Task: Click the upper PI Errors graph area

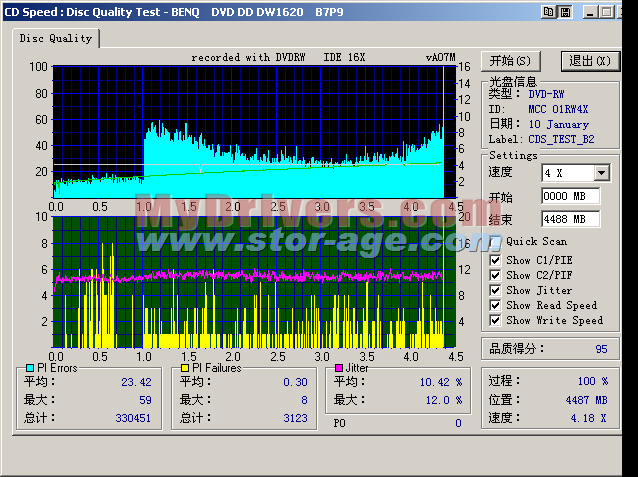Action: point(250,130)
